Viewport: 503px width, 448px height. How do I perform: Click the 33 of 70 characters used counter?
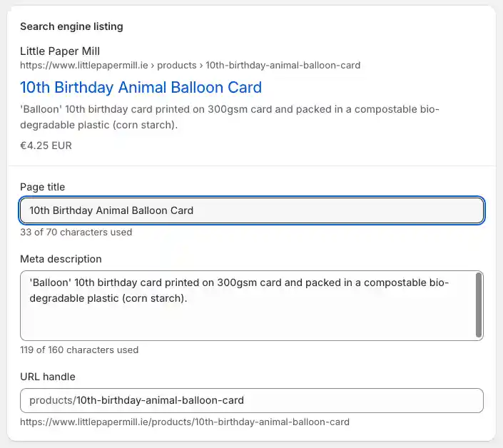(76, 232)
